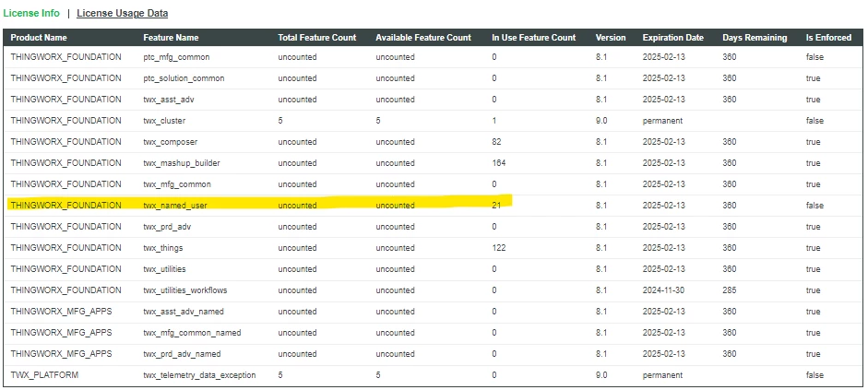Click the In Use Feature Count header
The image size is (868, 390).
534,38
